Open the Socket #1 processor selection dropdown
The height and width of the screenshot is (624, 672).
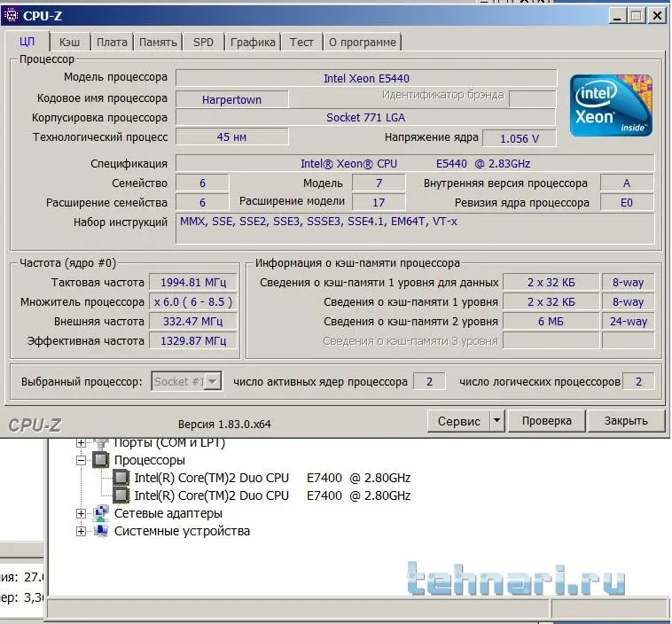click(x=186, y=381)
